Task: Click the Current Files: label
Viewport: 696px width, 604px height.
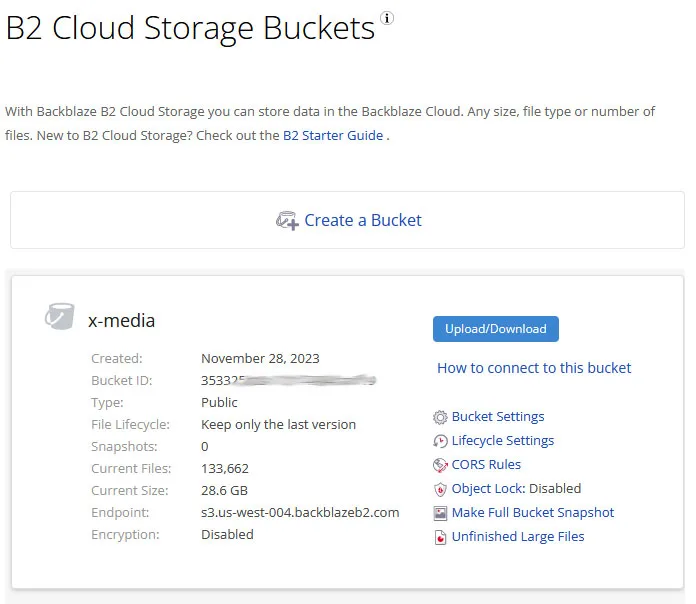Action: pos(131,469)
